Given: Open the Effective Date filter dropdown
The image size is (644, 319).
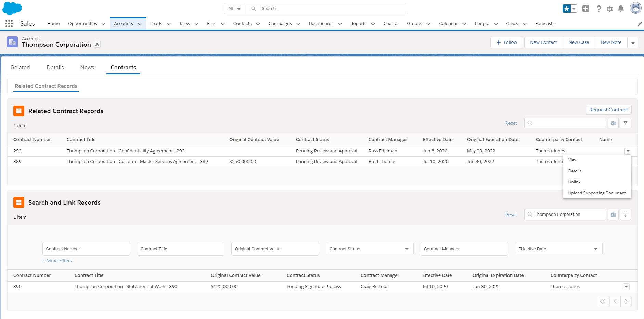Looking at the screenshot, I should click(x=558, y=249).
